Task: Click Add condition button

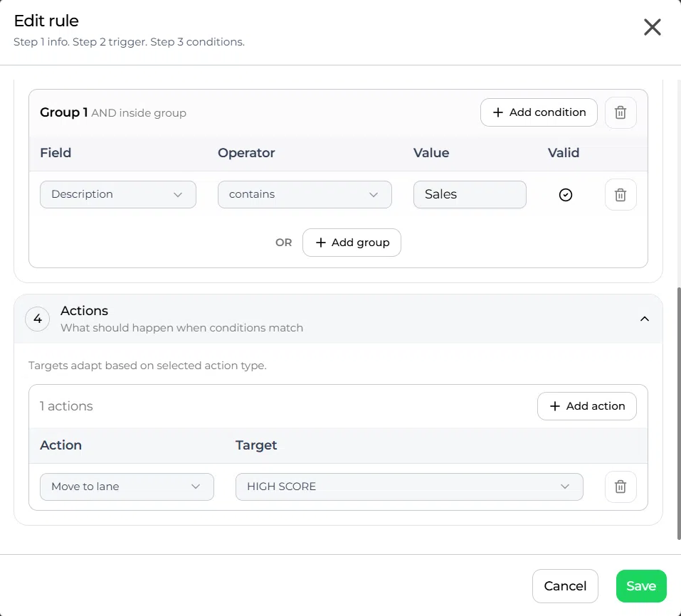Action: (539, 112)
